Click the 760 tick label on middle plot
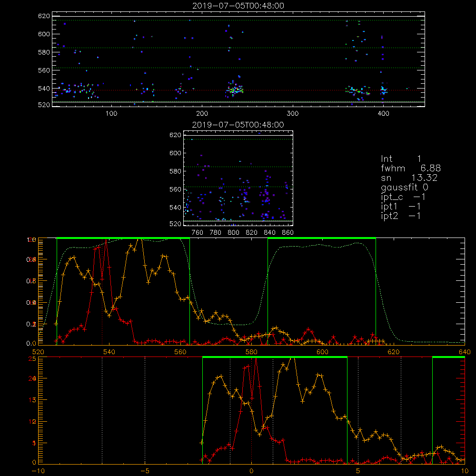The height and width of the screenshot is (476, 476). coord(198,233)
